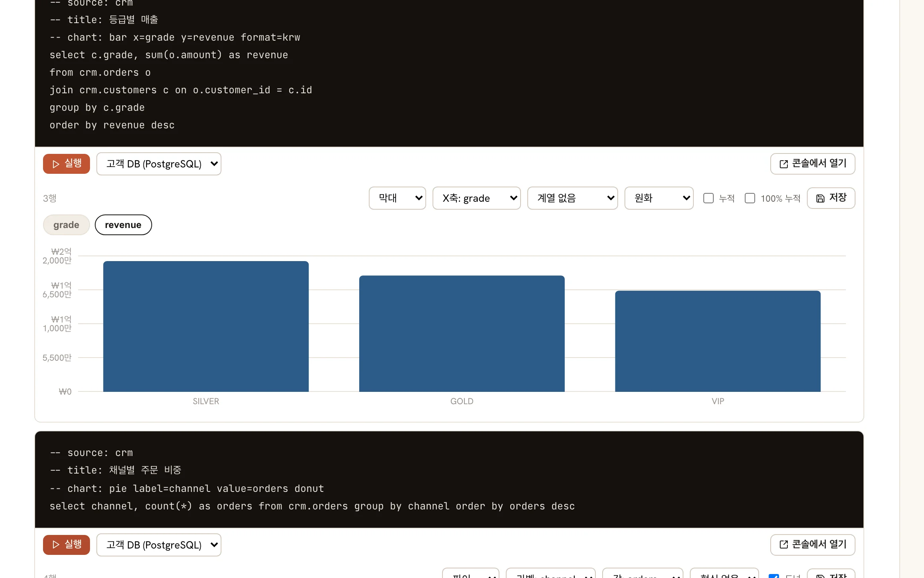Open 고객 DB (PostgreSQL) dropdown for the channel query
The image size is (924, 578).
pos(159,545)
